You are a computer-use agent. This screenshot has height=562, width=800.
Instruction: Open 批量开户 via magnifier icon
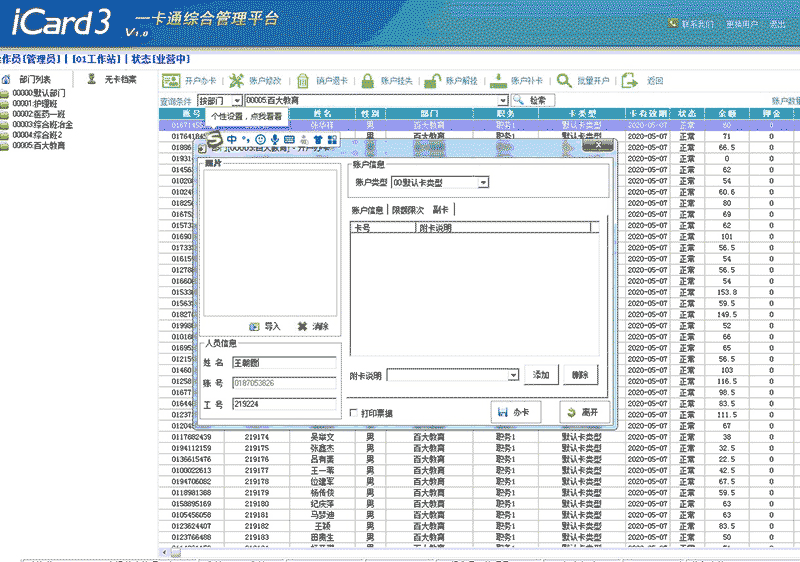(564, 81)
